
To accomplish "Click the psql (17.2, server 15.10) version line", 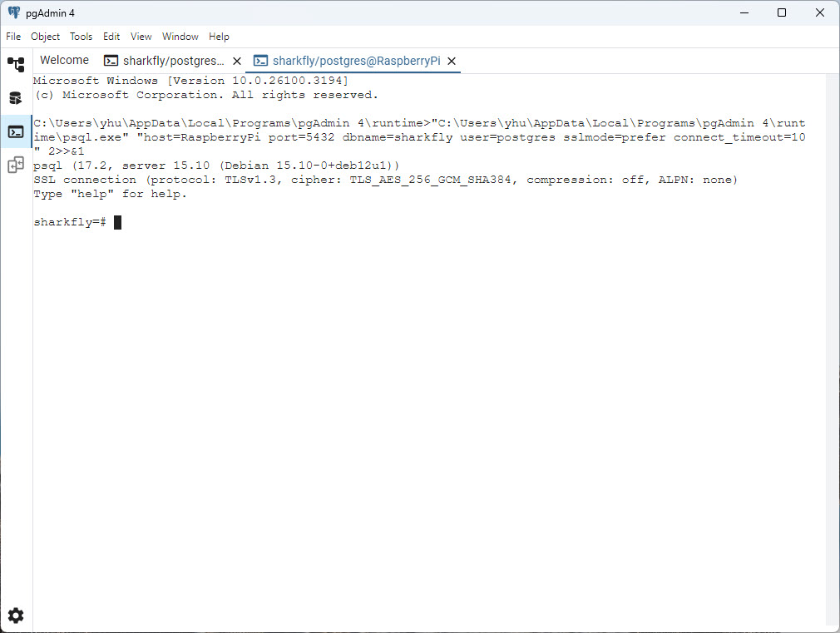I will (x=216, y=166).
